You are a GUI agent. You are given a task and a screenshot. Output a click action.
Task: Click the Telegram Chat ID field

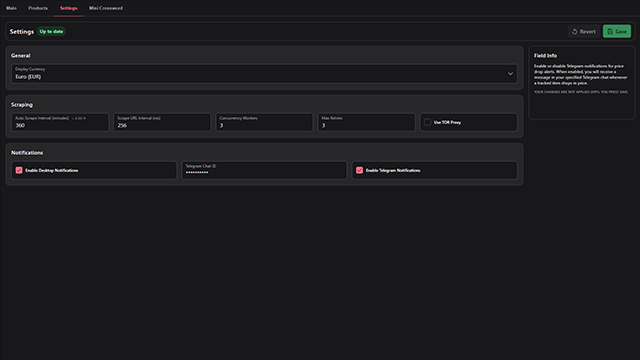coord(264,170)
